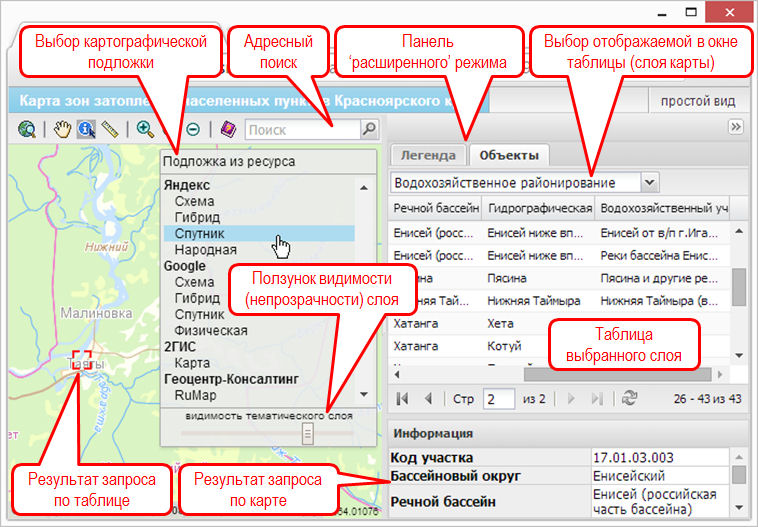758x527 pixels.
Task: Click in the Поиск search field
Action: 303,130
